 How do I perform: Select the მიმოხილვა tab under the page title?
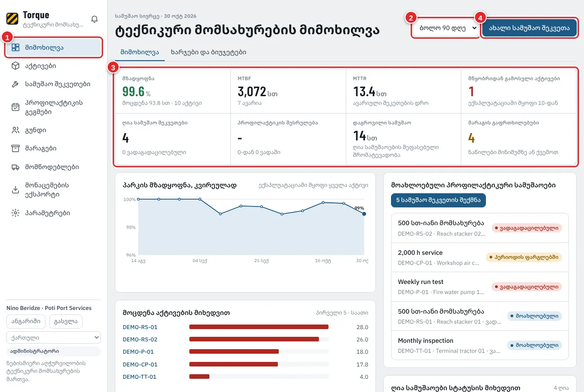click(140, 52)
